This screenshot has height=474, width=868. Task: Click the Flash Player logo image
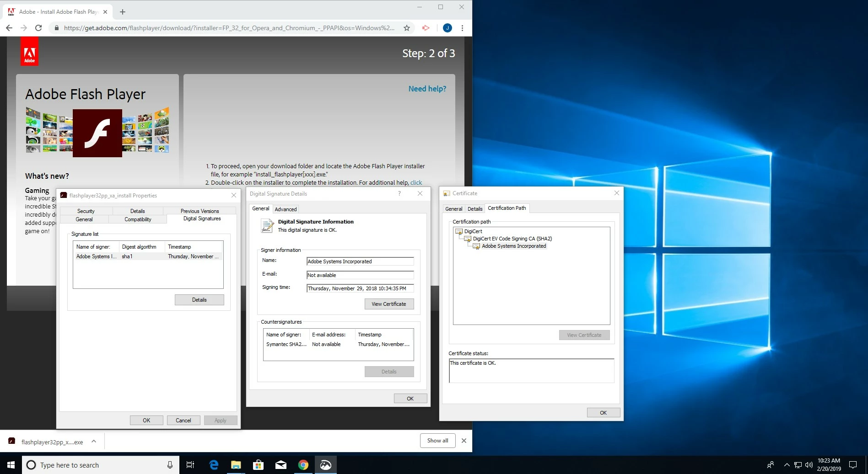[x=97, y=133]
